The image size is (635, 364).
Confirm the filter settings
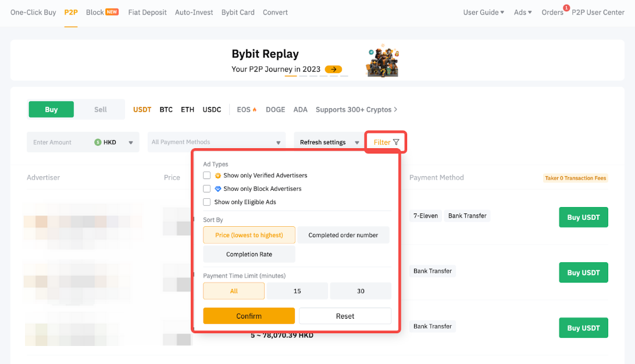point(249,316)
